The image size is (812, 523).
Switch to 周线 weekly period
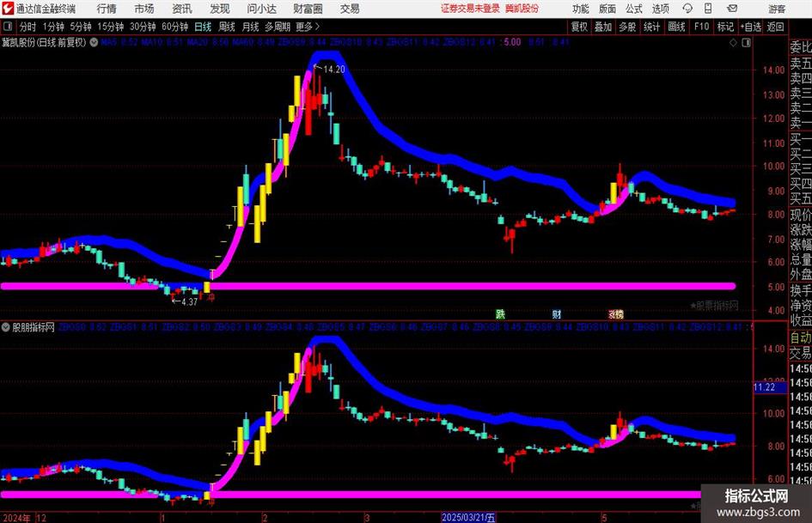pyautogui.click(x=226, y=27)
